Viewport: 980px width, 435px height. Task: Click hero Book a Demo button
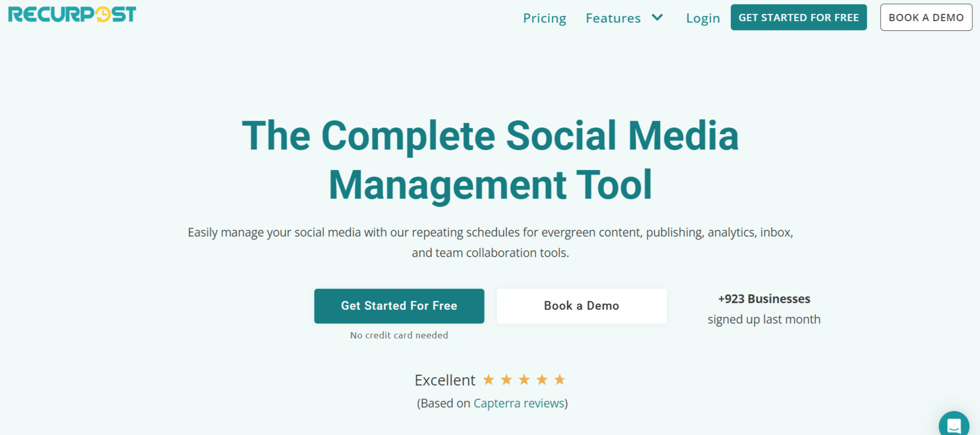(581, 306)
